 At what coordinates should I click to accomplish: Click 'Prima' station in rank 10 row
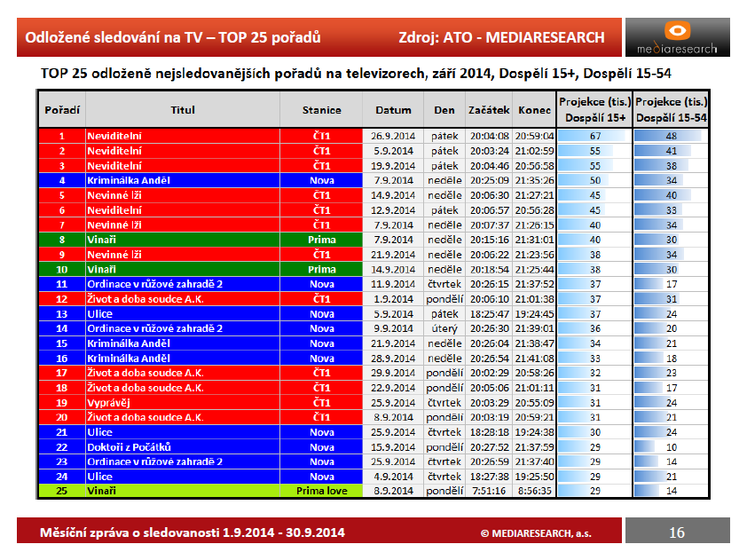pyautogui.click(x=321, y=269)
